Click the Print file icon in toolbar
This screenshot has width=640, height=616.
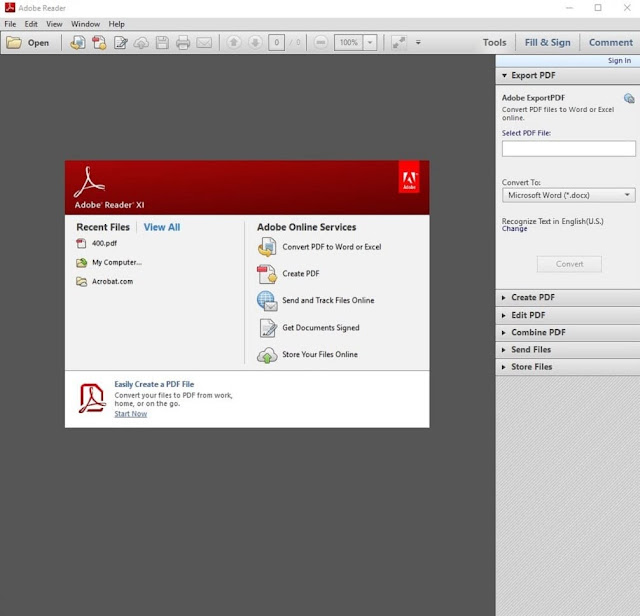(183, 43)
